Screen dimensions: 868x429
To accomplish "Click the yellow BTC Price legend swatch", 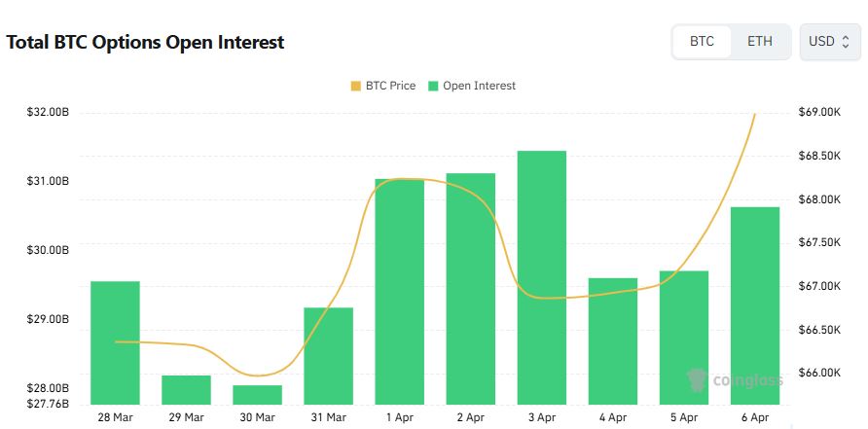I will [355, 86].
